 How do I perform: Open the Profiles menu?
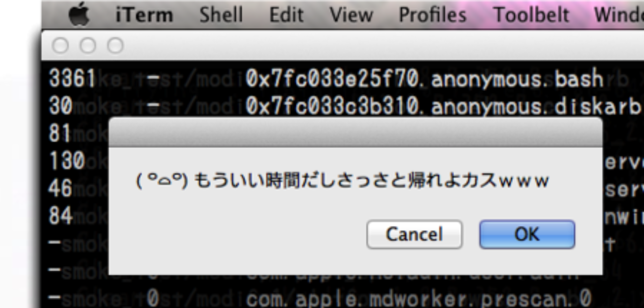tap(432, 15)
